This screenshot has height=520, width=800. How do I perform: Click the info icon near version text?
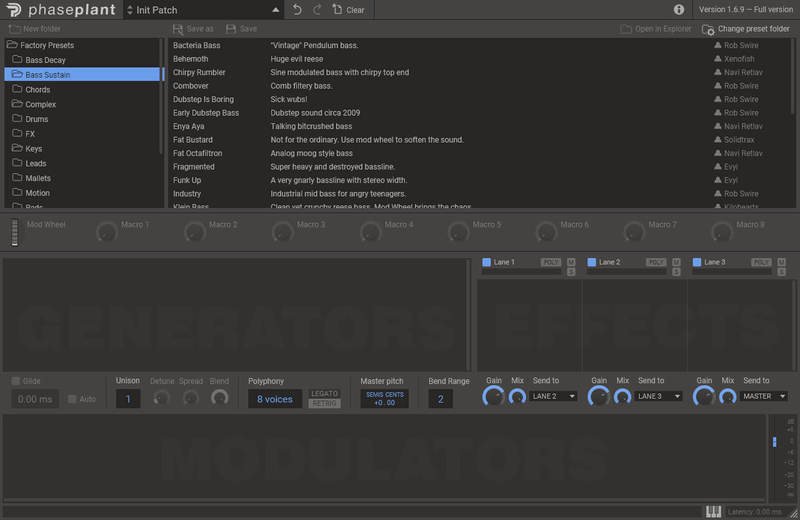680,10
